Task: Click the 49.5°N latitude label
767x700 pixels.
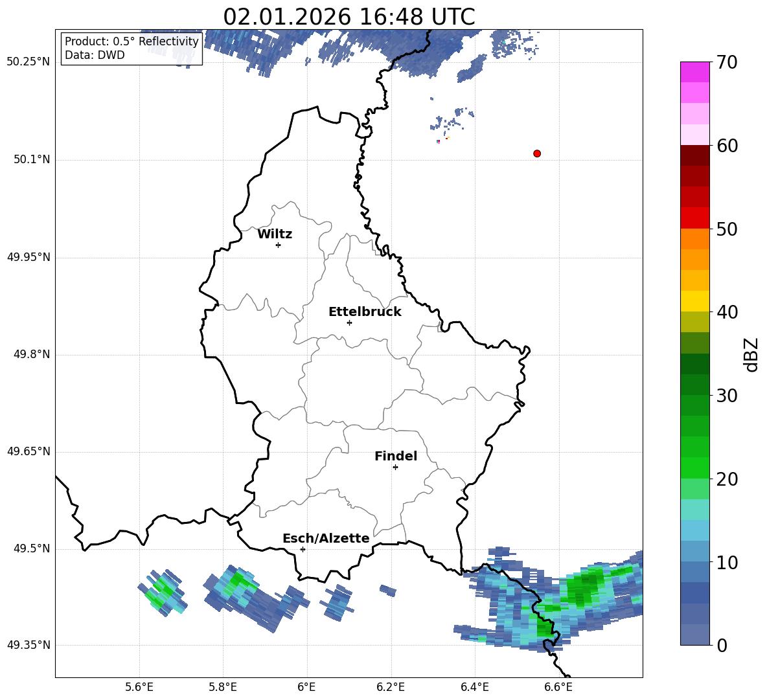Action: (31, 548)
